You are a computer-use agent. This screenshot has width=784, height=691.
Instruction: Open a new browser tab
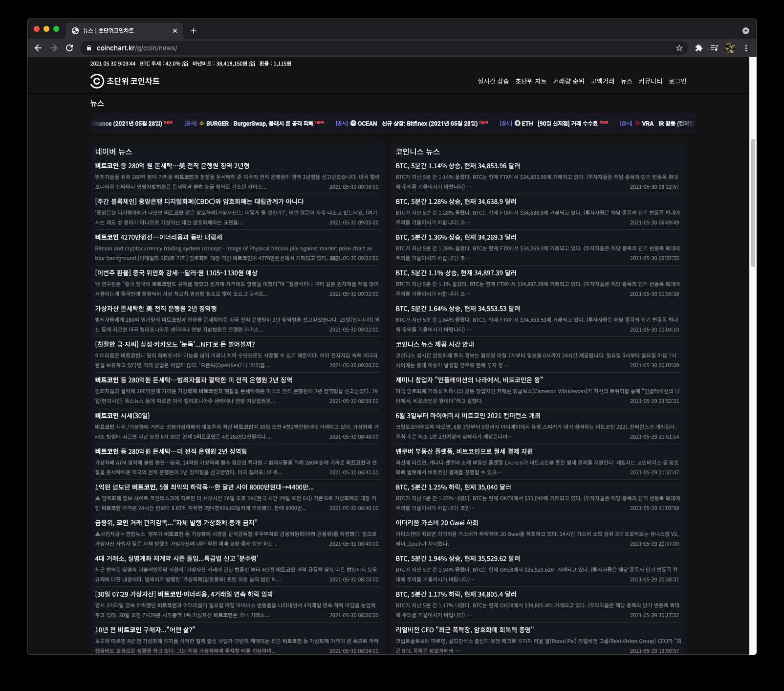(194, 31)
